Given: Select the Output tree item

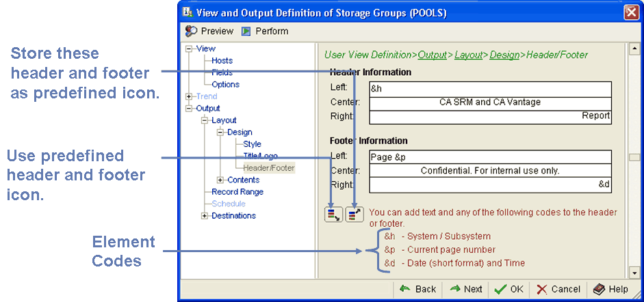Looking at the screenshot, I should [x=208, y=109].
